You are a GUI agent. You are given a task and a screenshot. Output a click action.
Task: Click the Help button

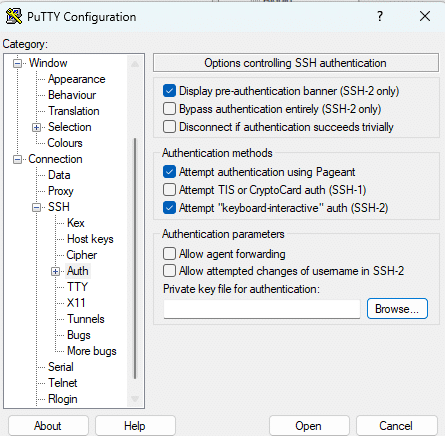pyautogui.click(x=135, y=426)
